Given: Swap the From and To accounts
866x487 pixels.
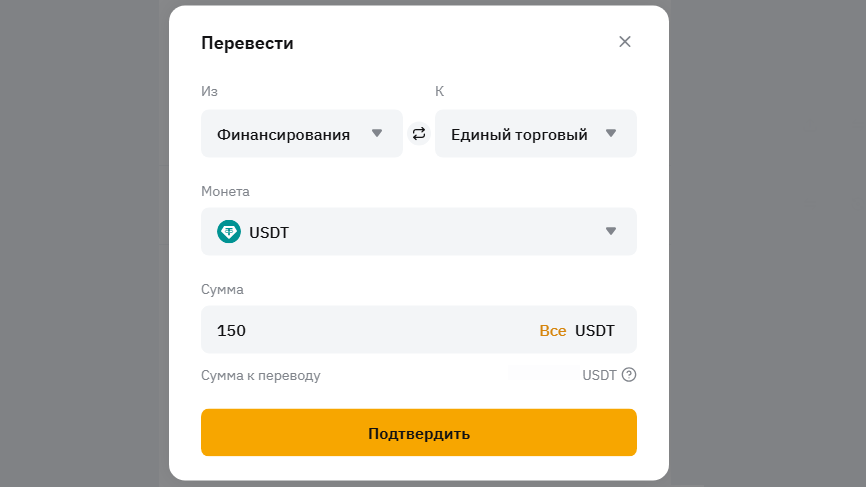Looking at the screenshot, I should click(x=419, y=133).
